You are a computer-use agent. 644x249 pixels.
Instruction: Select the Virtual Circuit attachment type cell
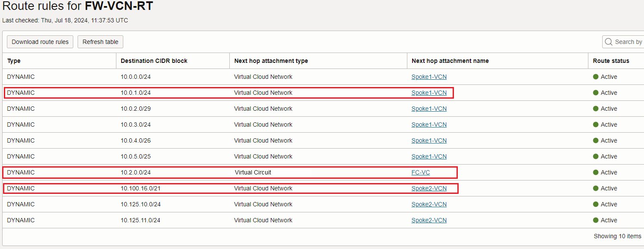click(253, 172)
